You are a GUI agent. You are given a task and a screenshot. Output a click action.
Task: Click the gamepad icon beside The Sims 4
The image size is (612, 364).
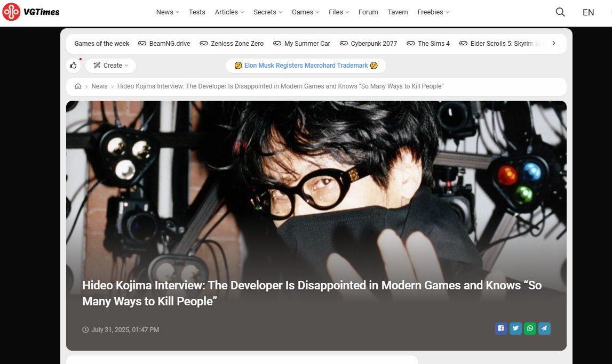[411, 43]
